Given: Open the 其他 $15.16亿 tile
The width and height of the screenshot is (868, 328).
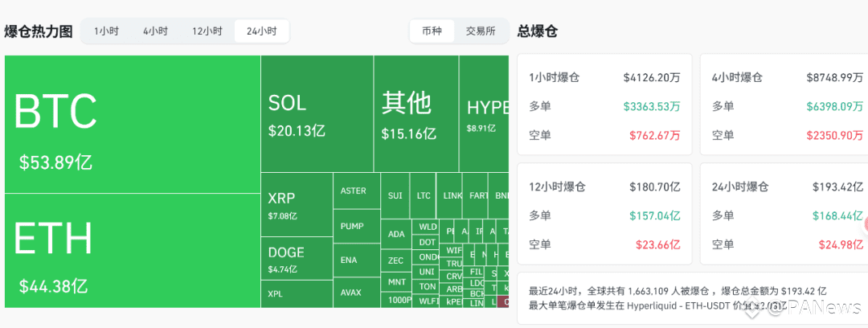Looking at the screenshot, I should pos(416,113).
